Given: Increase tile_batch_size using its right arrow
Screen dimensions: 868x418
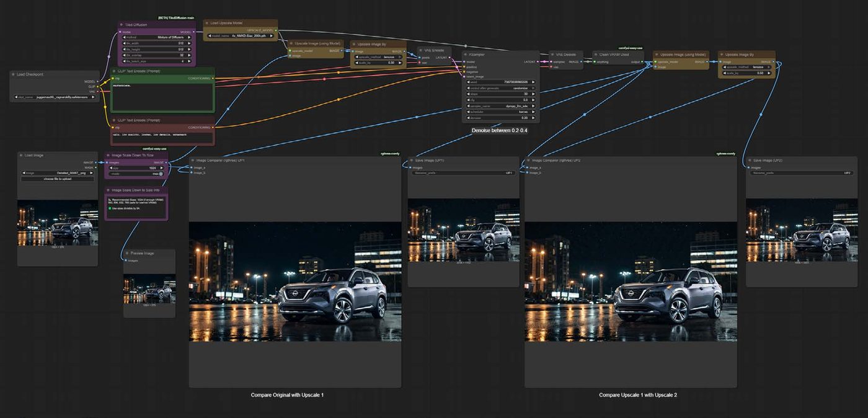Looking at the screenshot, I should (x=190, y=61).
